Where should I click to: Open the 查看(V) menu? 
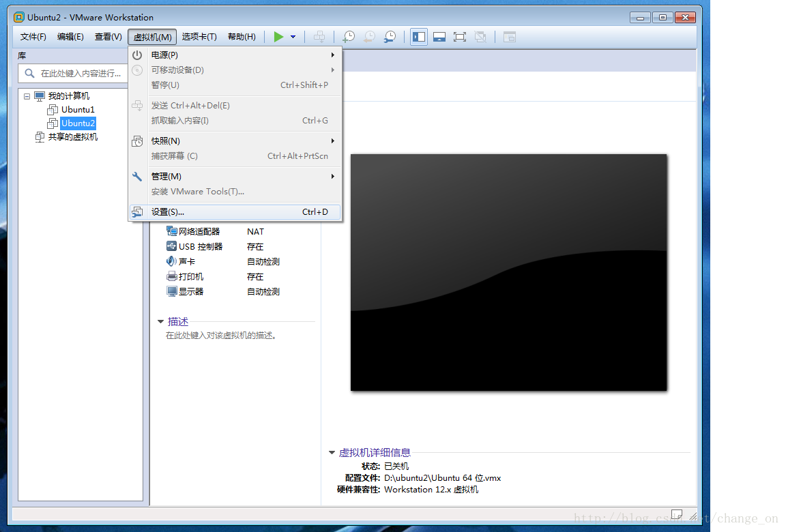[x=108, y=37]
